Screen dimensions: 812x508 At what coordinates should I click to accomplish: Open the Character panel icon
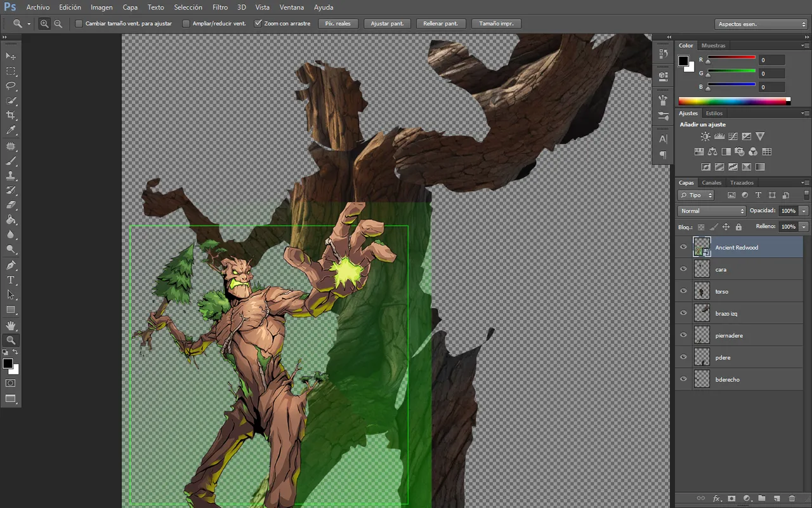[663, 138]
